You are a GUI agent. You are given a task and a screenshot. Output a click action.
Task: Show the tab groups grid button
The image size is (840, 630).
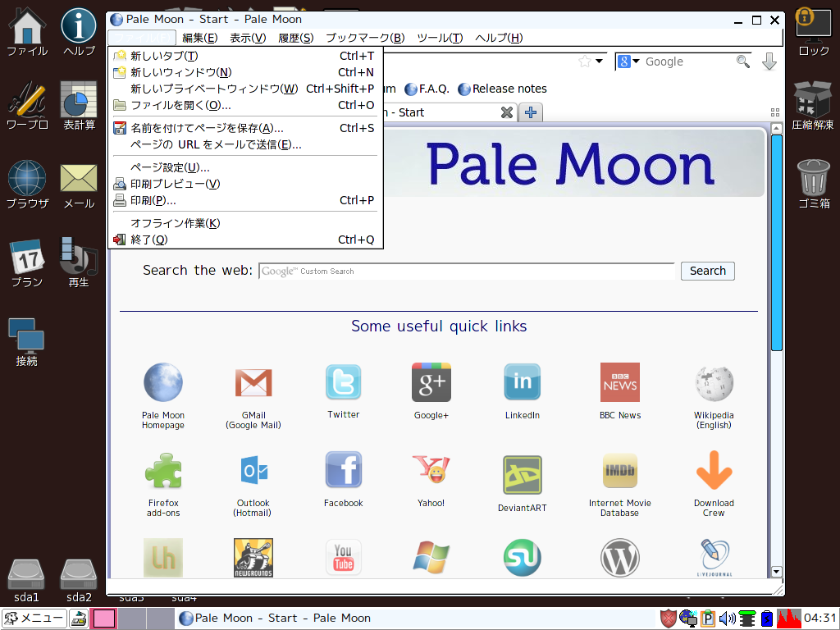pos(774,112)
